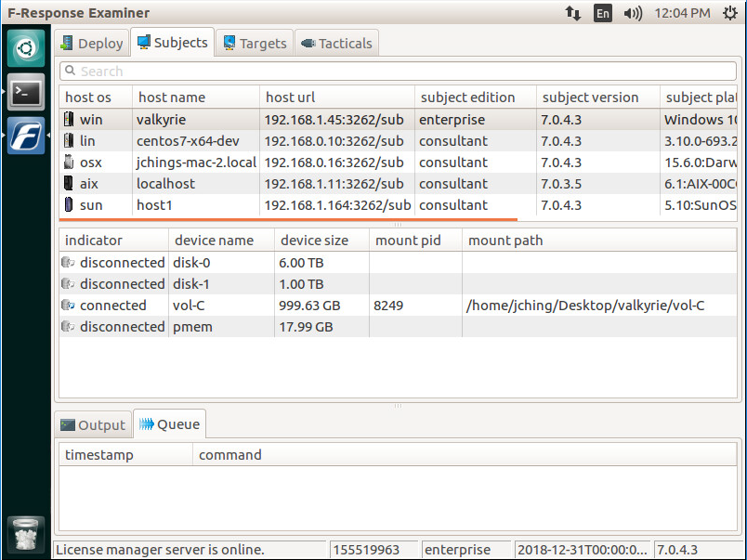Click host url 192.168.1.45:3262/sub
This screenshot has height=560, width=747.
click(334, 120)
